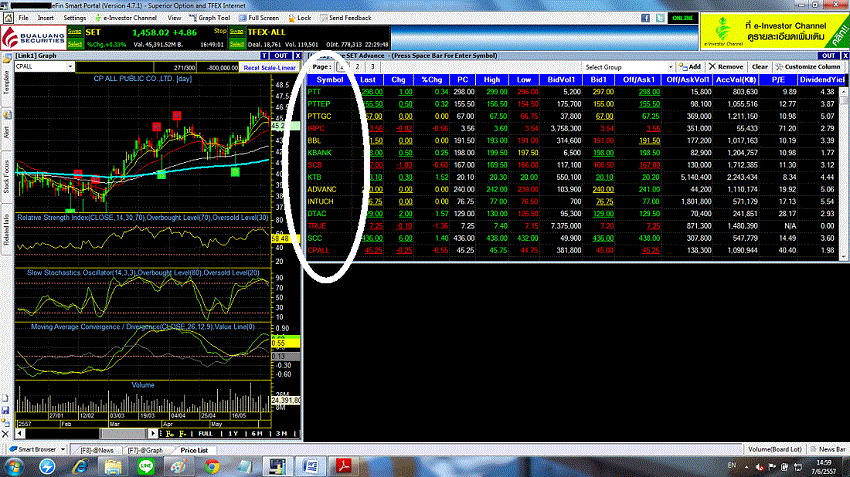The width and height of the screenshot is (850, 477).
Task: Click Swap button next to TFEX-ALL
Action: pyautogui.click(x=237, y=31)
